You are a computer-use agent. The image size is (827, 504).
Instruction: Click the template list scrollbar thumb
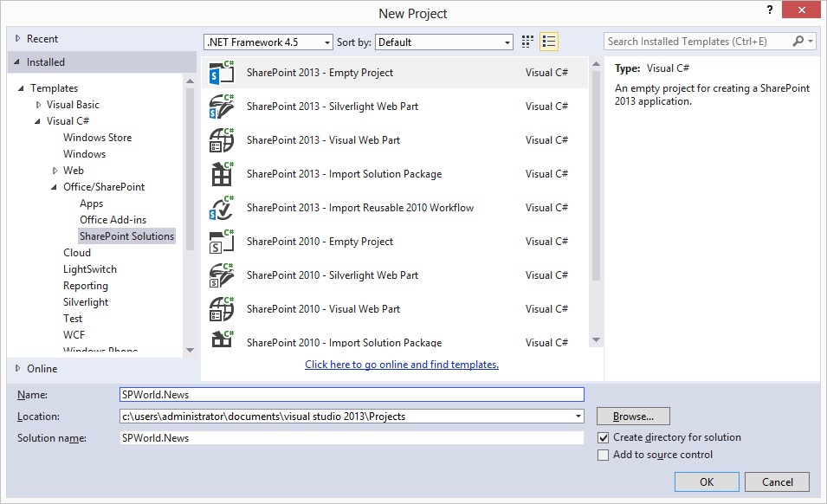596,176
